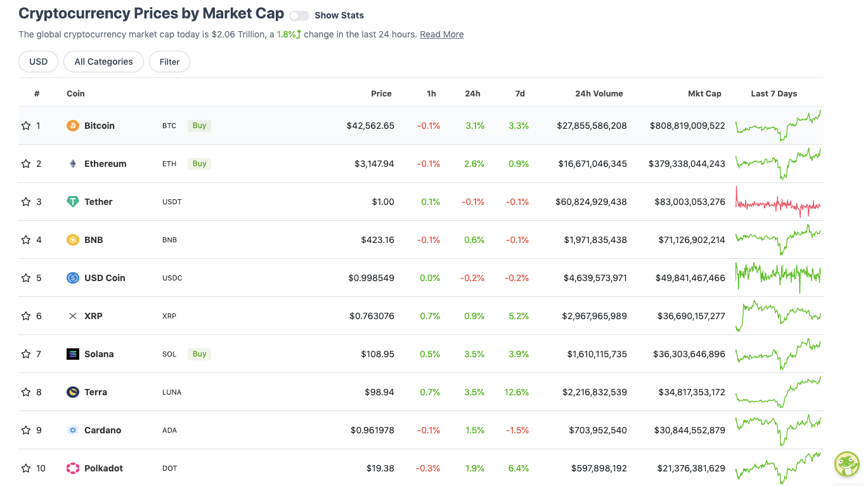868x486 pixels.
Task: Open the Read More link
Action: [x=441, y=34]
